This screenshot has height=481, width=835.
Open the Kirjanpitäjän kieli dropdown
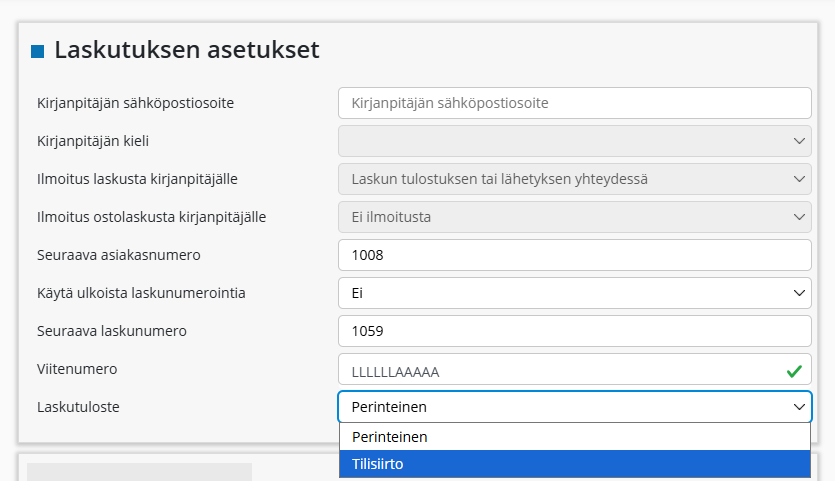574,141
